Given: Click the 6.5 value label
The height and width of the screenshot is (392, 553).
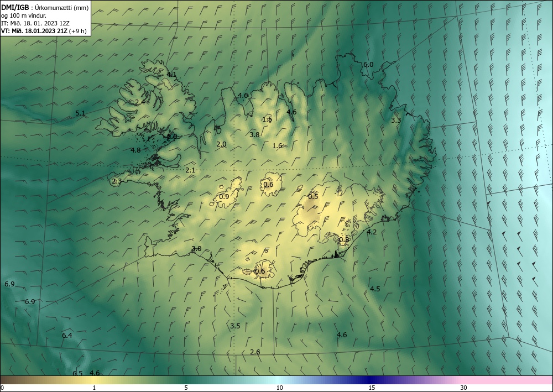Looking at the screenshot, I should tap(77, 373).
